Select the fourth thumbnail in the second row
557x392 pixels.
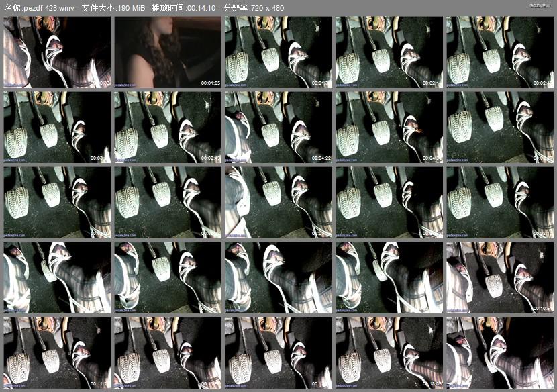(389, 128)
